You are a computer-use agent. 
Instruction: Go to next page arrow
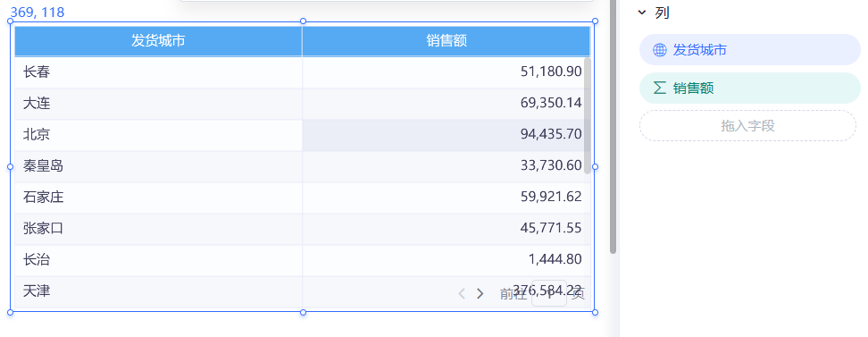tap(480, 294)
